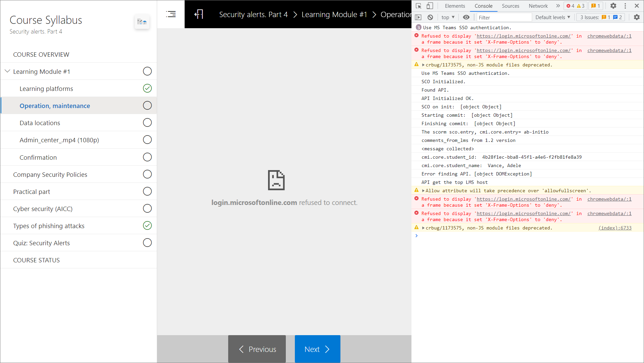Image resolution: width=644 pixels, height=363 pixels.
Task: Click the Previous button
Action: (x=257, y=349)
